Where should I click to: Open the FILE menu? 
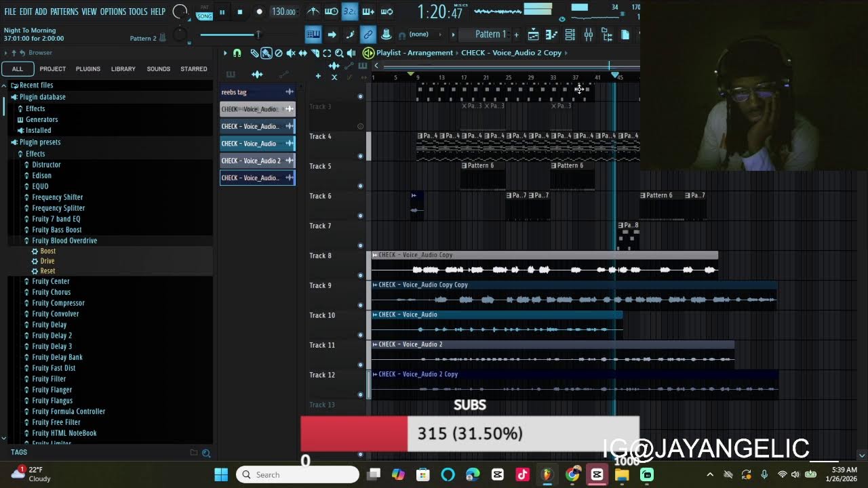pos(10,12)
